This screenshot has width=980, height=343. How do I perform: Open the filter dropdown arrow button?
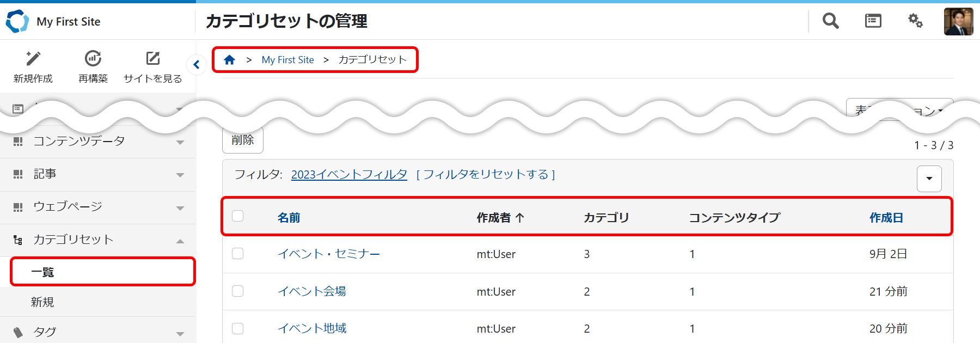[929, 179]
